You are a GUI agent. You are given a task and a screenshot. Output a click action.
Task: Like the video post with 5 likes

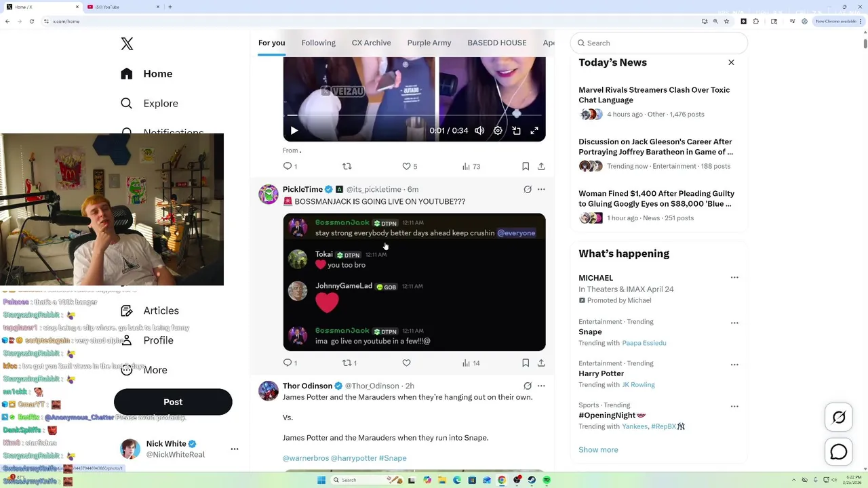tap(410, 166)
